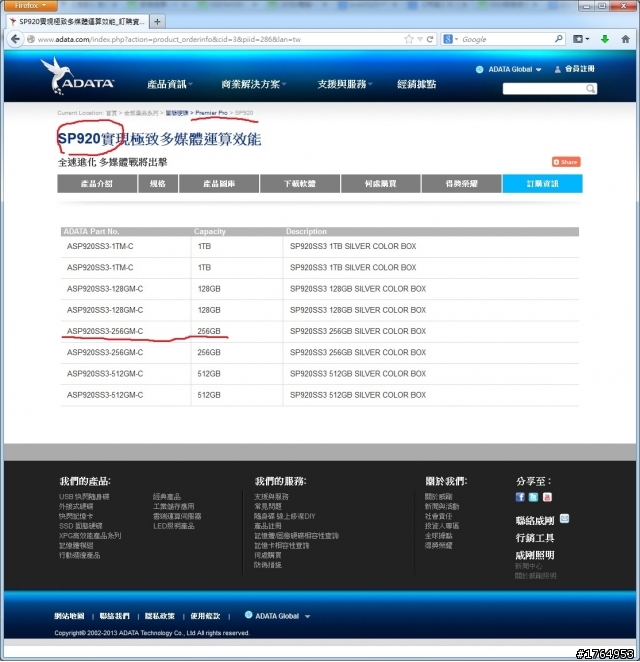The image size is (640, 662).
Task: Select the SP920 browser tab
Action: [x=78, y=22]
